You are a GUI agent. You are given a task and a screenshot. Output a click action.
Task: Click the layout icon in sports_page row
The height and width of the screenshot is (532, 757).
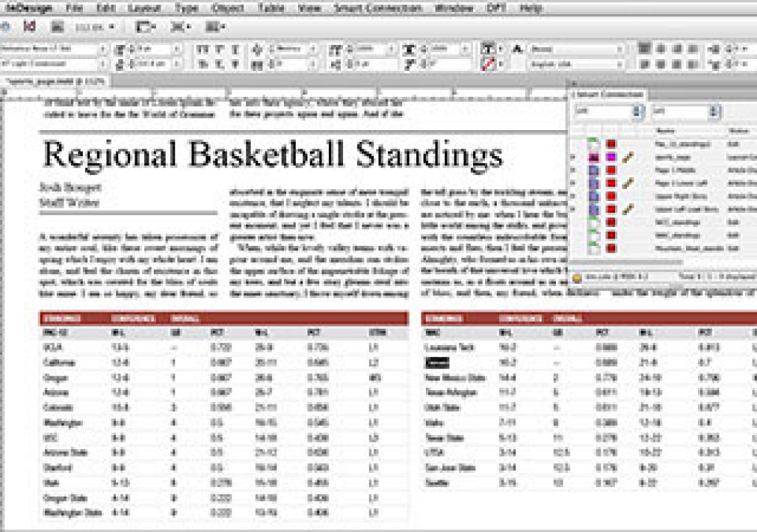(x=594, y=157)
